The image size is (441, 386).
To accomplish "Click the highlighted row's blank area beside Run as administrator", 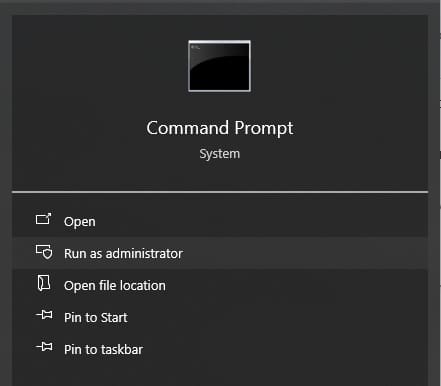I will pos(305,254).
